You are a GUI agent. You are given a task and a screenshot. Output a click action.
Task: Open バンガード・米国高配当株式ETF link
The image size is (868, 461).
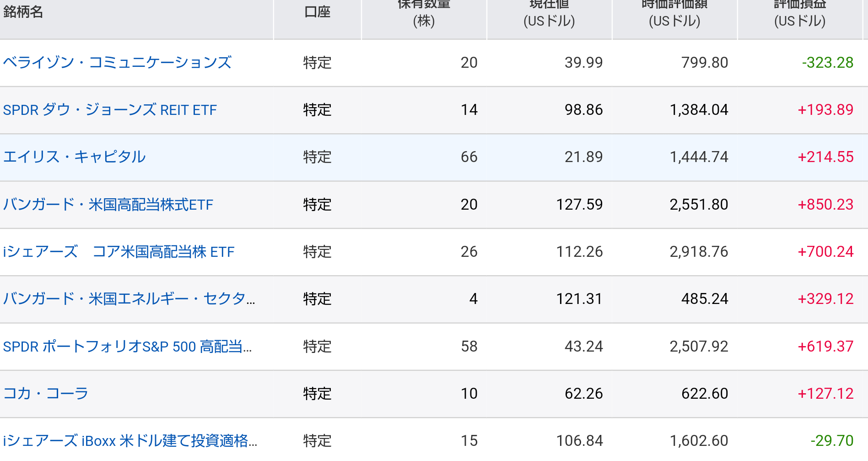[x=108, y=205]
